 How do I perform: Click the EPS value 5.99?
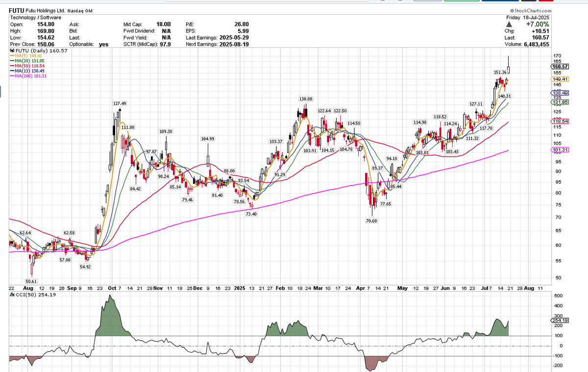tap(244, 30)
